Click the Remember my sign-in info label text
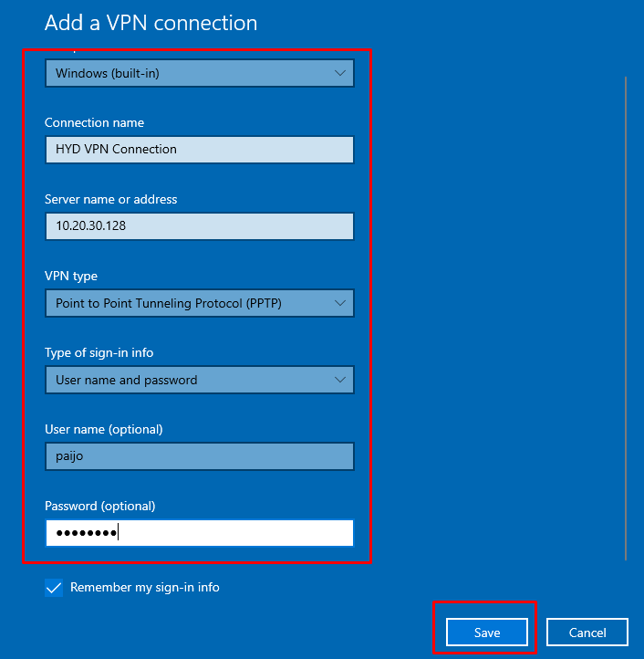The width and height of the screenshot is (644, 659). pos(144,588)
